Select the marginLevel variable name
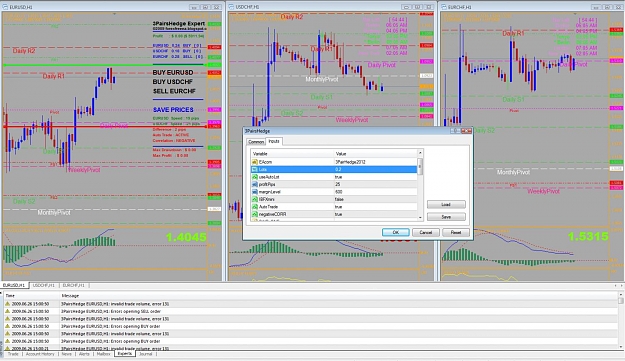This screenshot has width=625, height=361. pos(270,192)
